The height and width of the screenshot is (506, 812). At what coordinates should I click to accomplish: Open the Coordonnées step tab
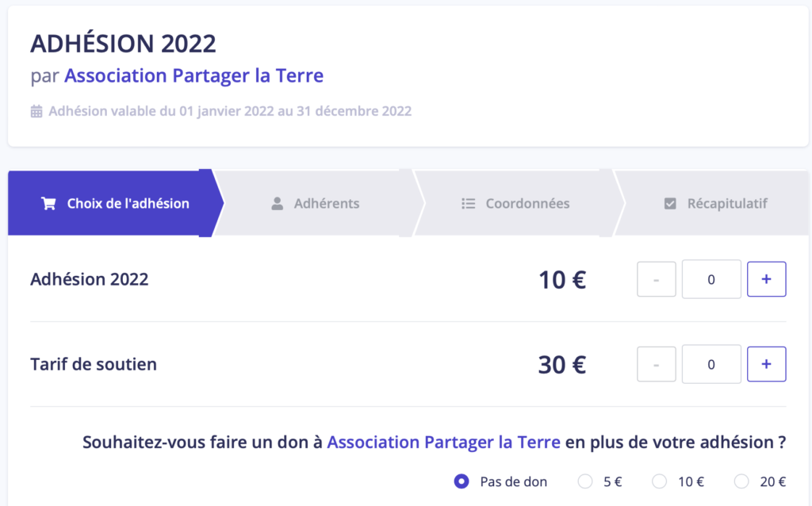[515, 204]
